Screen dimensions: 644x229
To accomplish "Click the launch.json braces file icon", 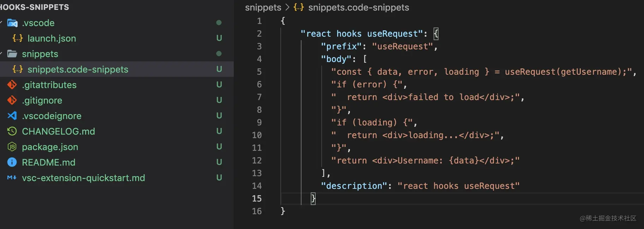I will (x=18, y=38).
